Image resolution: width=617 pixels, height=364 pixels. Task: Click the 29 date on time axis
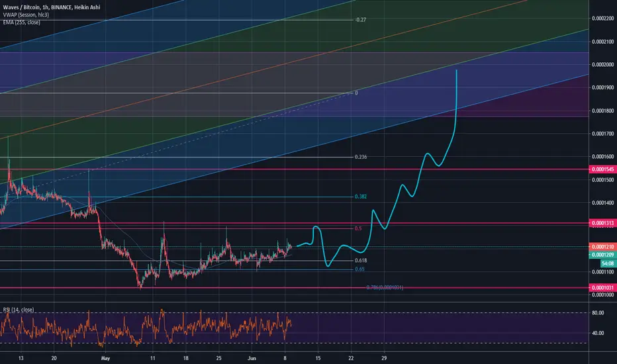point(384,358)
